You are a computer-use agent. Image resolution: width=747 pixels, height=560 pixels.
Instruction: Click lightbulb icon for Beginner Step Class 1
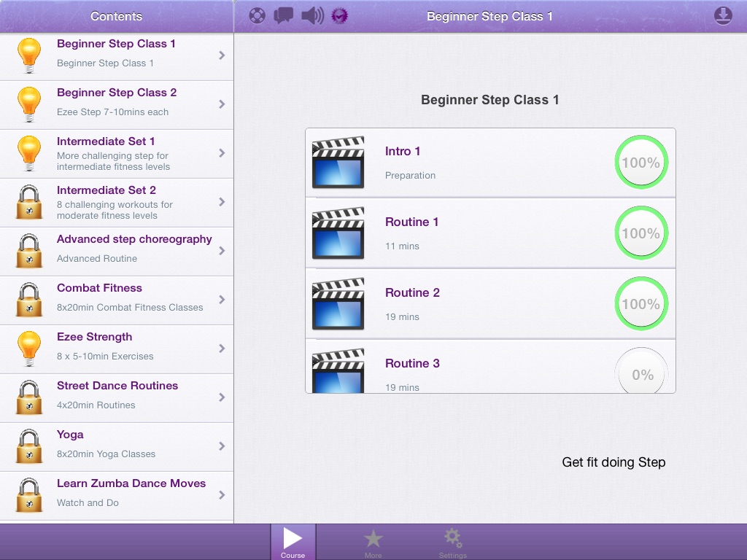[x=29, y=55]
